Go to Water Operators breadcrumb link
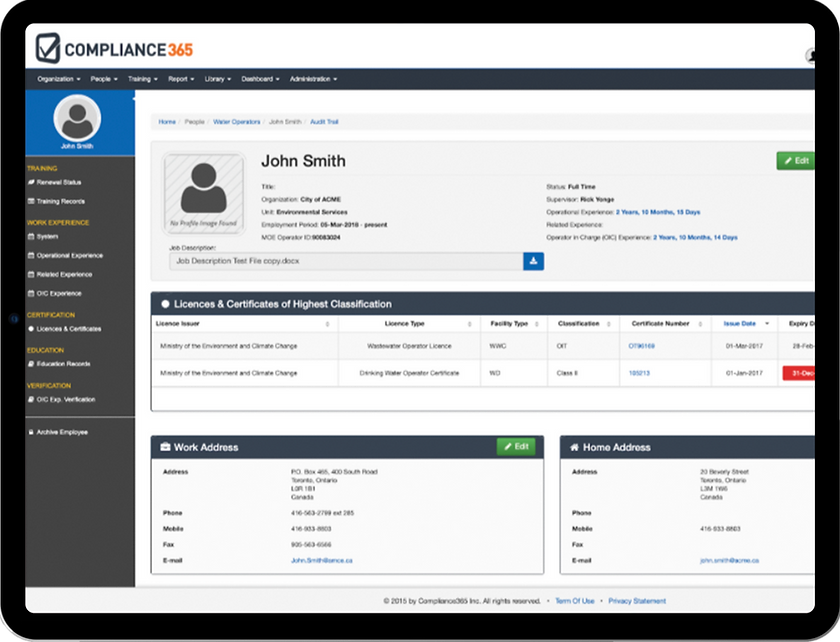Image resolution: width=840 pixels, height=642 pixels. point(236,122)
